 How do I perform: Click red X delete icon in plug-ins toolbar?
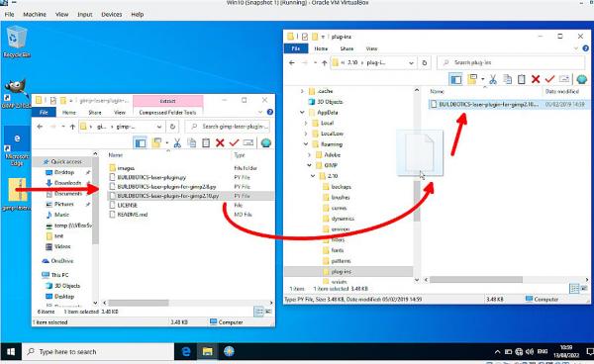(536, 79)
